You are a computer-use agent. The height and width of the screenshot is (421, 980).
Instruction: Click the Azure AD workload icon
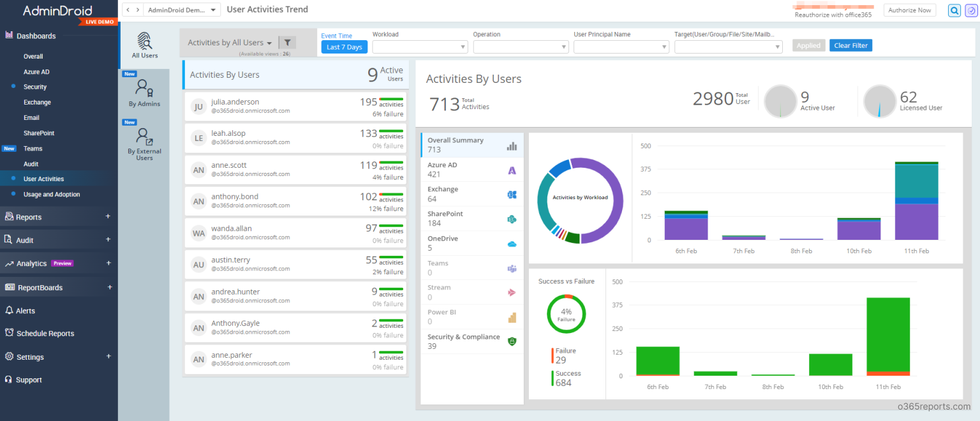pos(512,170)
